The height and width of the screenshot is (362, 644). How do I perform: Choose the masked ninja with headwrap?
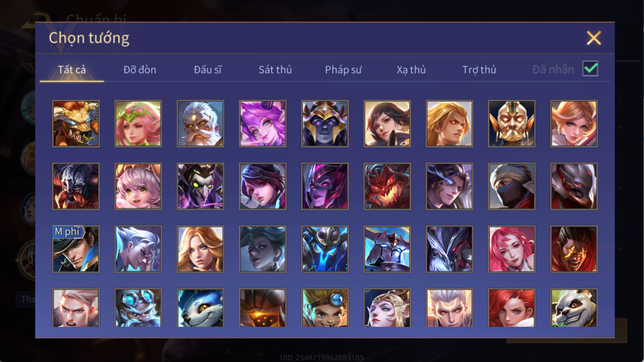[512, 186]
